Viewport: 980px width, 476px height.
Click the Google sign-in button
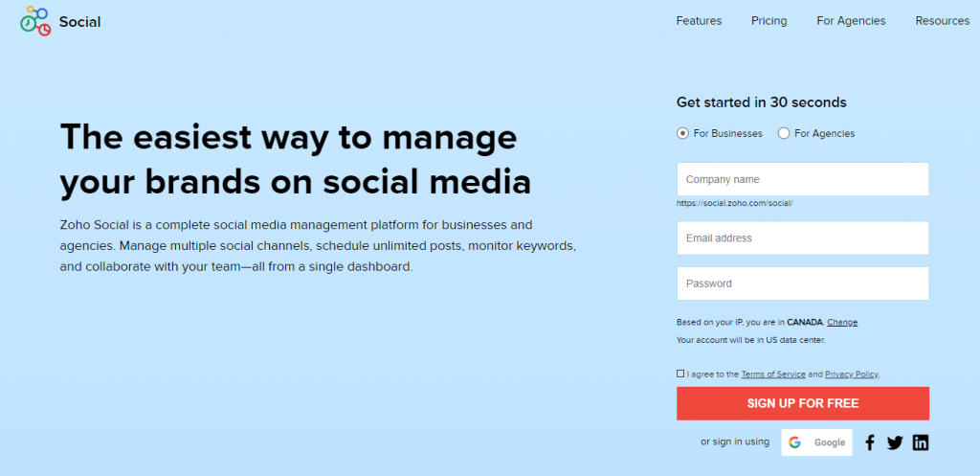[x=817, y=442]
